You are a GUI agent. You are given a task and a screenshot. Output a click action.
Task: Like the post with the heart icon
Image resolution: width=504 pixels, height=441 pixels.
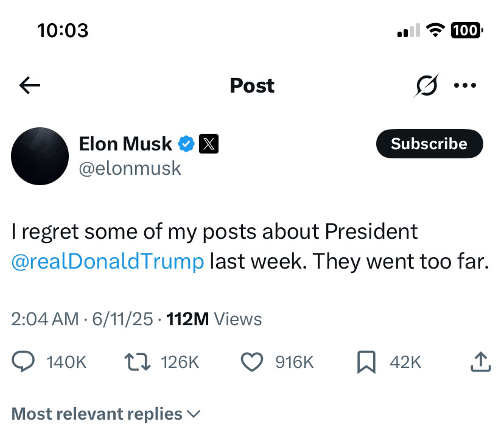tap(252, 362)
